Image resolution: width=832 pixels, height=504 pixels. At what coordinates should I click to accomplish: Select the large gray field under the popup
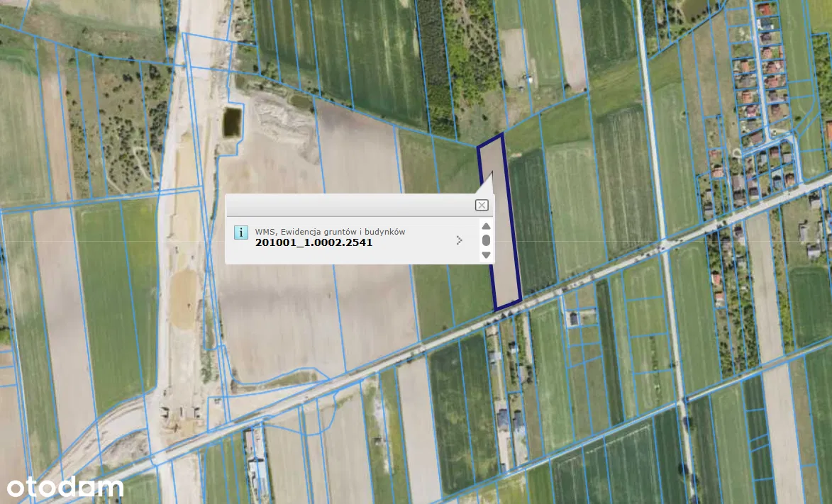pyautogui.click(x=319, y=312)
